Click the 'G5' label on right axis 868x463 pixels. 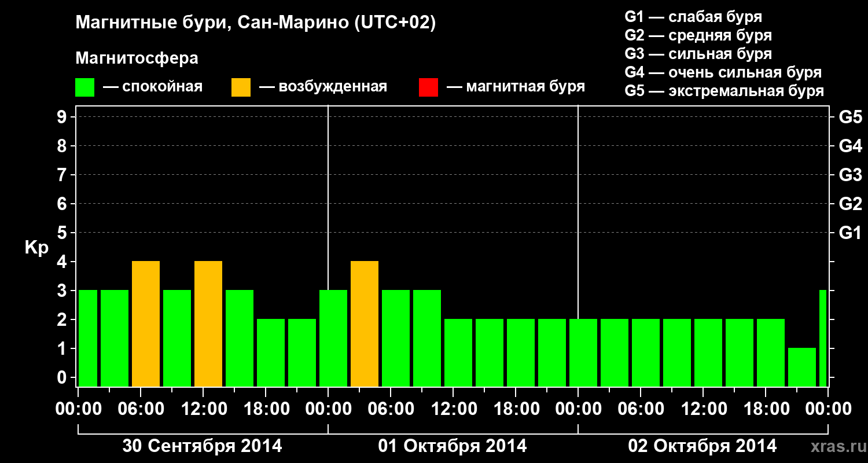[x=850, y=117]
